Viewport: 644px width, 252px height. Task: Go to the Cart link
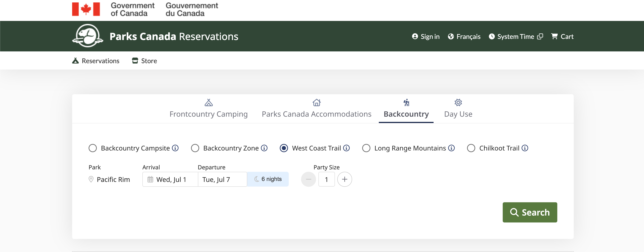point(562,36)
